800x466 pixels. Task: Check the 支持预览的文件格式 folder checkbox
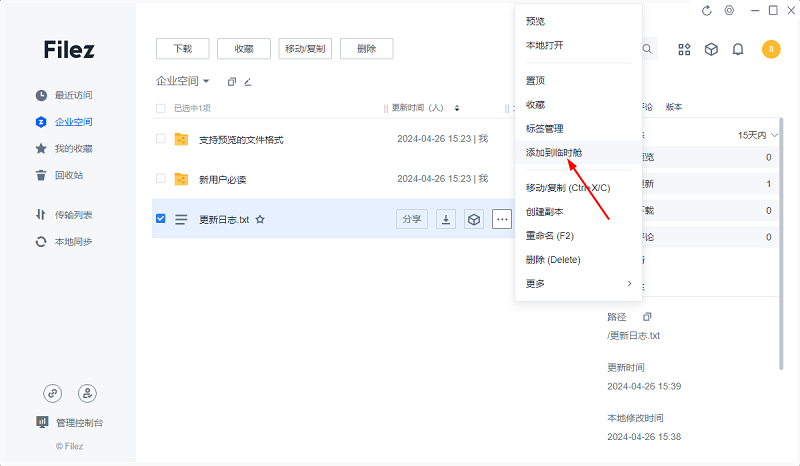pos(161,139)
